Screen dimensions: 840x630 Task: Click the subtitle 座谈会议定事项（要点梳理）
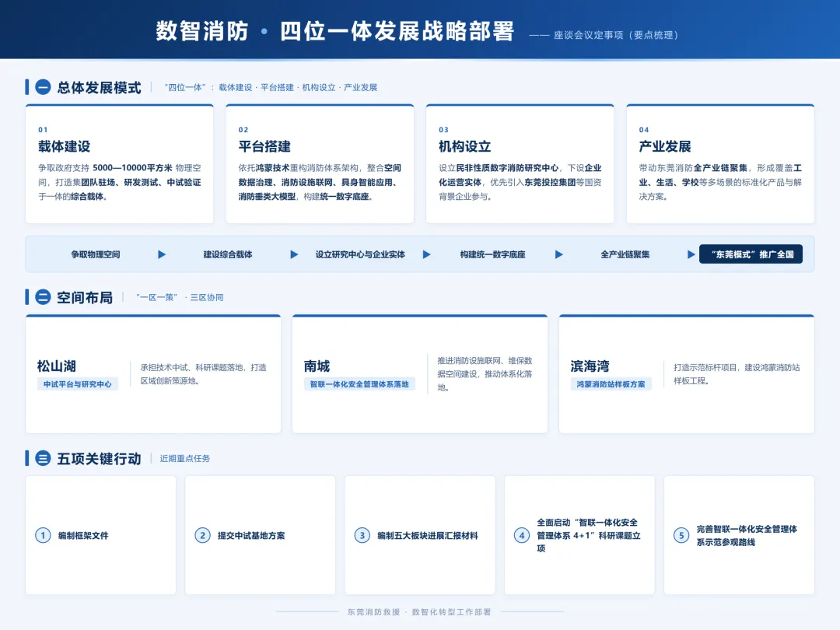coord(604,35)
